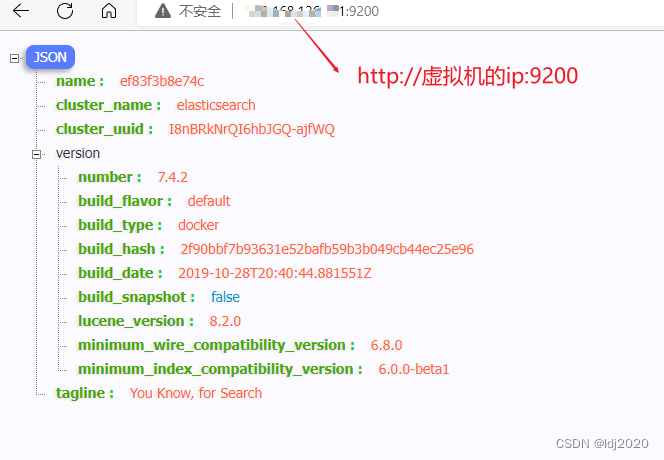Select version number 7.4.2
Screen dimensions: 664x460
point(172,177)
